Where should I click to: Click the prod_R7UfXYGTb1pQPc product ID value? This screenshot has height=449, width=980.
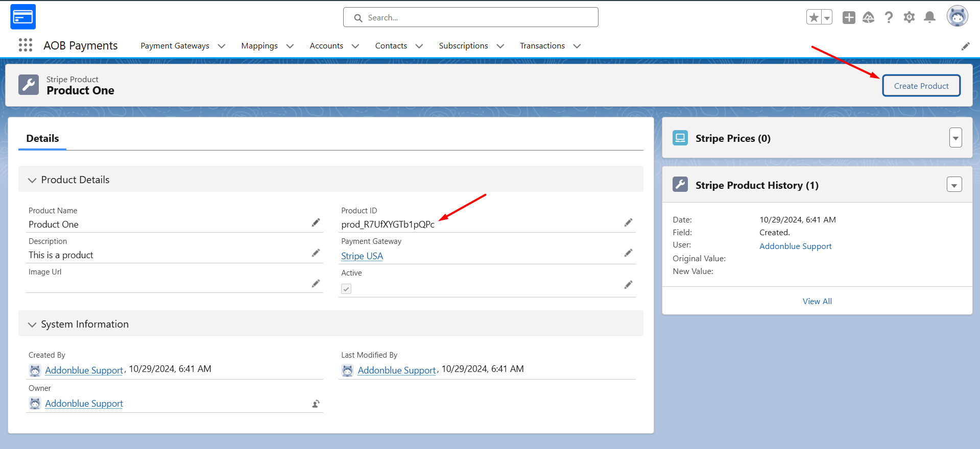(x=388, y=224)
